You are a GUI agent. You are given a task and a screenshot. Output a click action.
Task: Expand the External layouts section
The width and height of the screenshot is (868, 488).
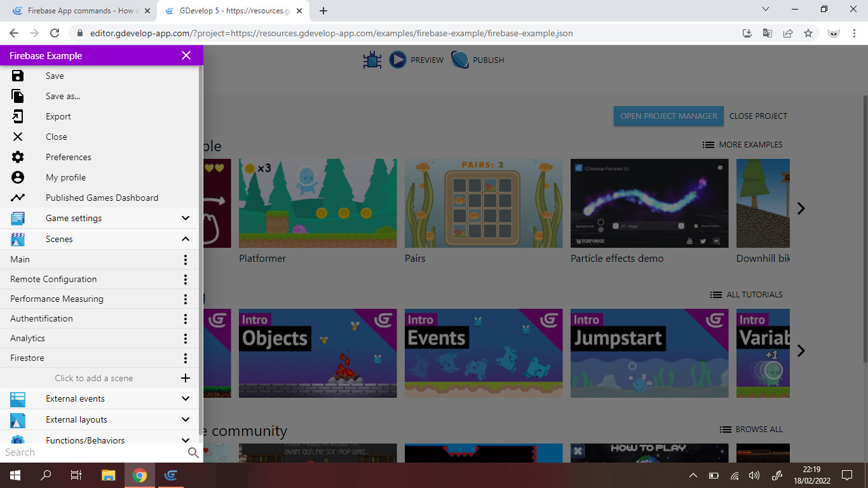[186, 419]
